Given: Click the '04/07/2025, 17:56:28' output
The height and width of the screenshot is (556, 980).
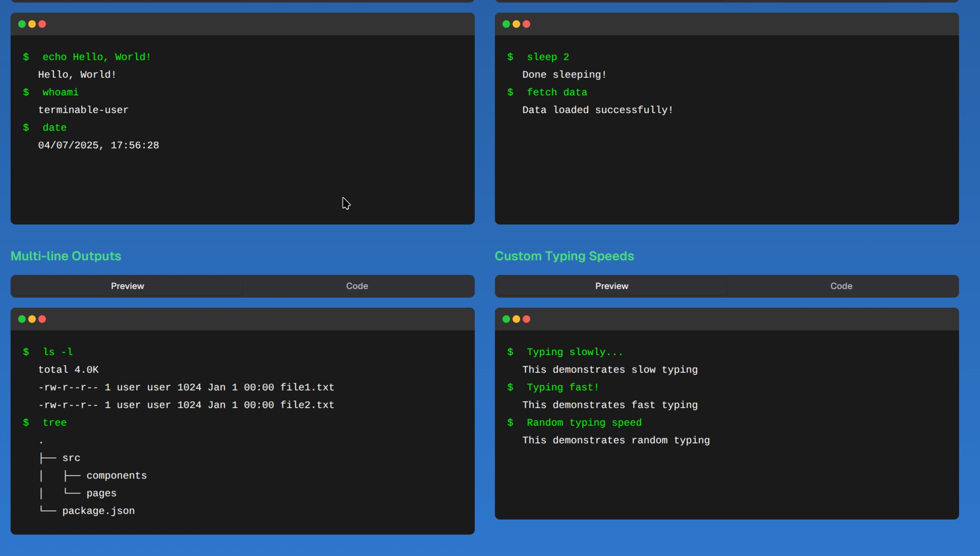Looking at the screenshot, I should point(98,145).
